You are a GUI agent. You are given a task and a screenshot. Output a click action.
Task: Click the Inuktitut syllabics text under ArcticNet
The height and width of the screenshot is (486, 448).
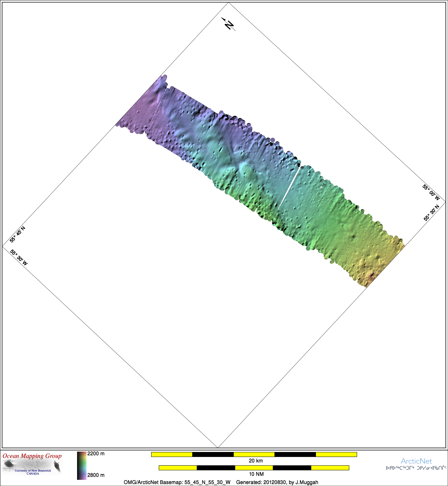pyautogui.click(x=416, y=468)
